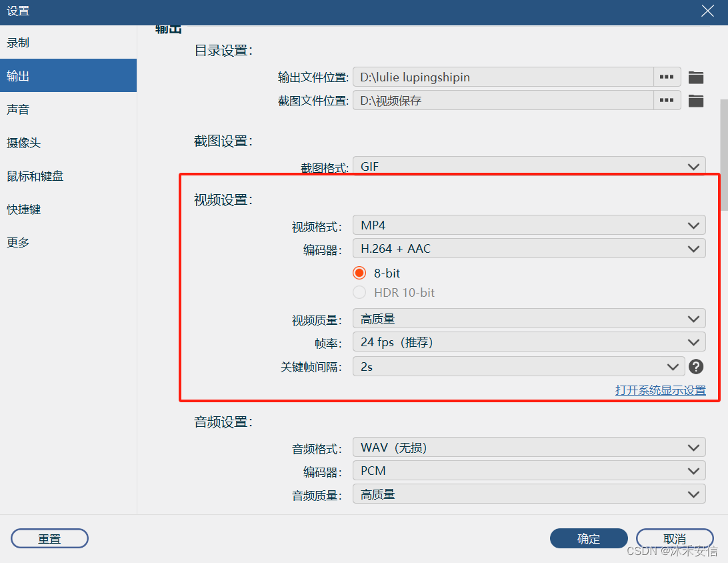The image size is (728, 563).
Task: Open the 摄像头 settings tab
Action: coord(68,143)
